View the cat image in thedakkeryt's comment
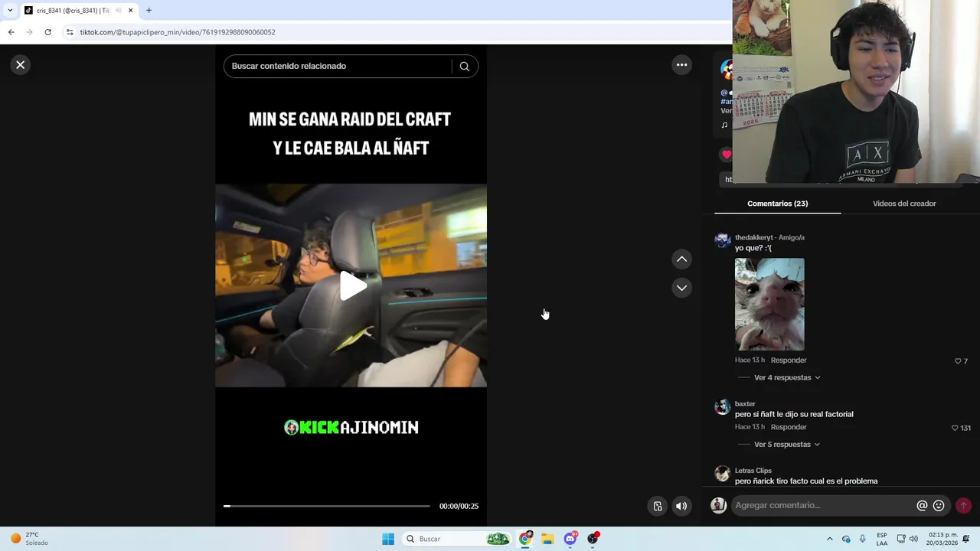Viewport: 980px width, 551px height. point(769,304)
